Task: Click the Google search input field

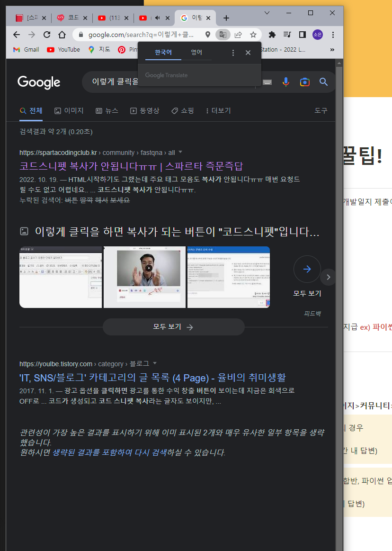Action: [x=115, y=82]
